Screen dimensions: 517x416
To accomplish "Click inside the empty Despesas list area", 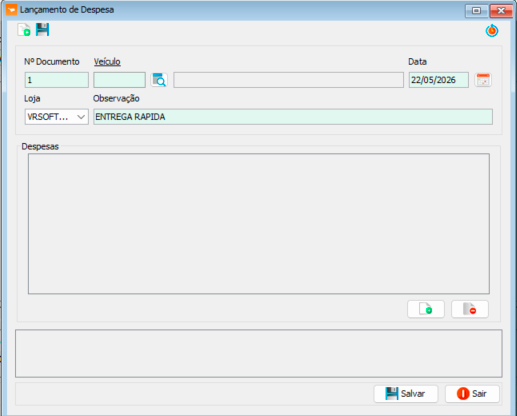I will point(259,224).
